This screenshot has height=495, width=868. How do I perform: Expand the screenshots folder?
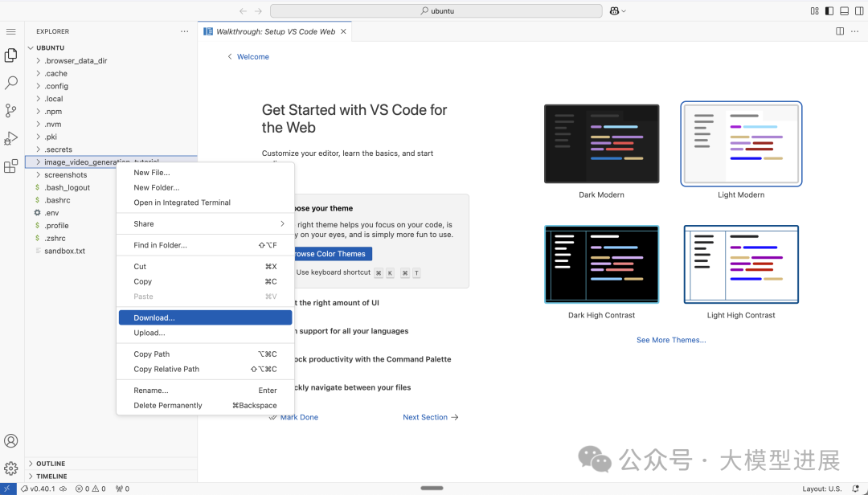(65, 175)
